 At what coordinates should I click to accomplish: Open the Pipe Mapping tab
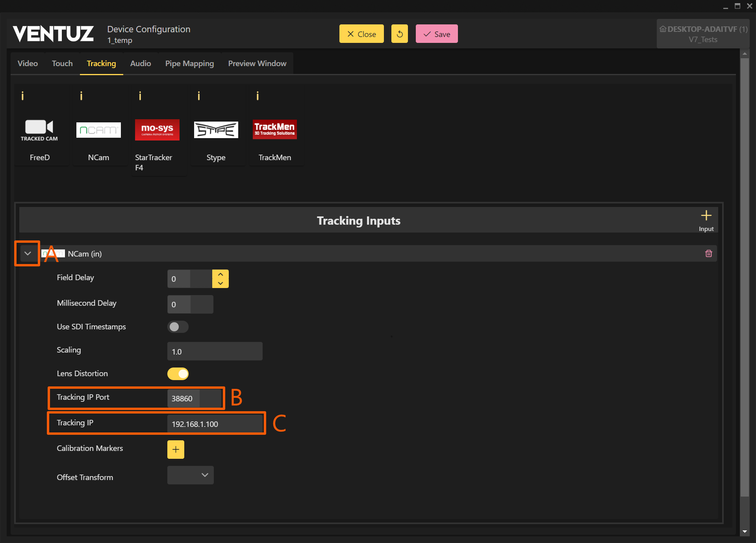[x=189, y=63]
